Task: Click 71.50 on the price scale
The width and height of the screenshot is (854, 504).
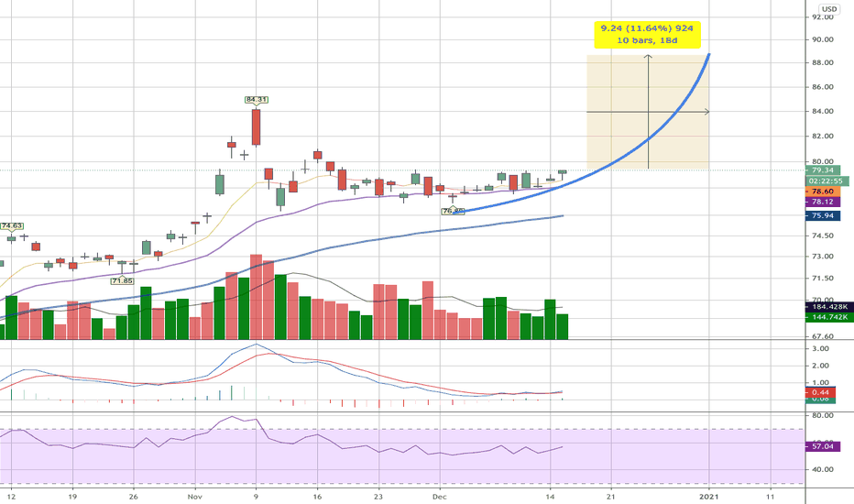Action: [823, 278]
